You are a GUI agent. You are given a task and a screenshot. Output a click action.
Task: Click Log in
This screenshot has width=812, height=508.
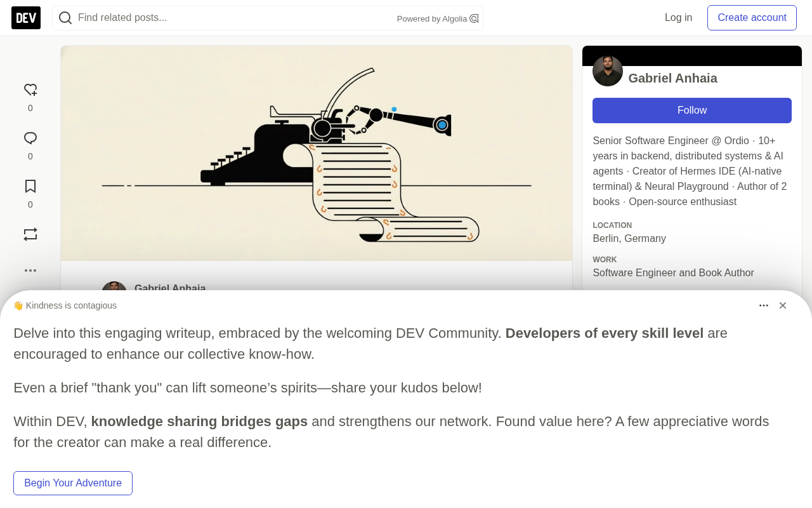pyautogui.click(x=678, y=18)
